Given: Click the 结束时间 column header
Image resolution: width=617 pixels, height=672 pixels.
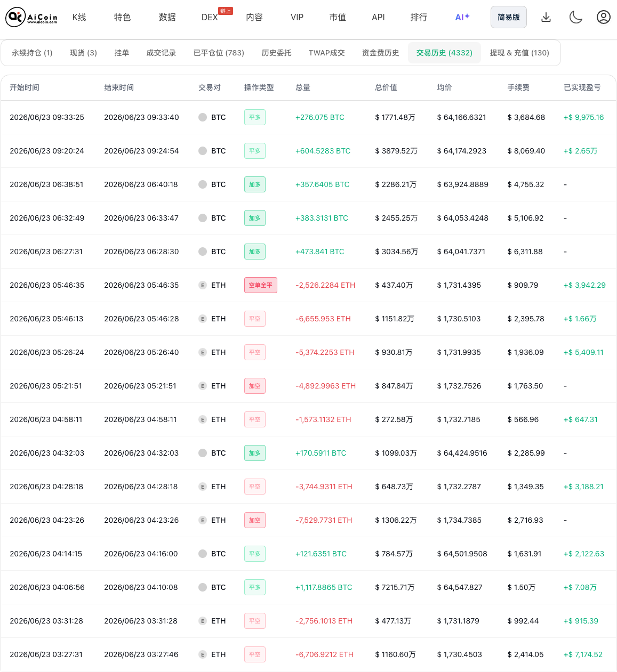Looking at the screenshot, I should (x=119, y=87).
